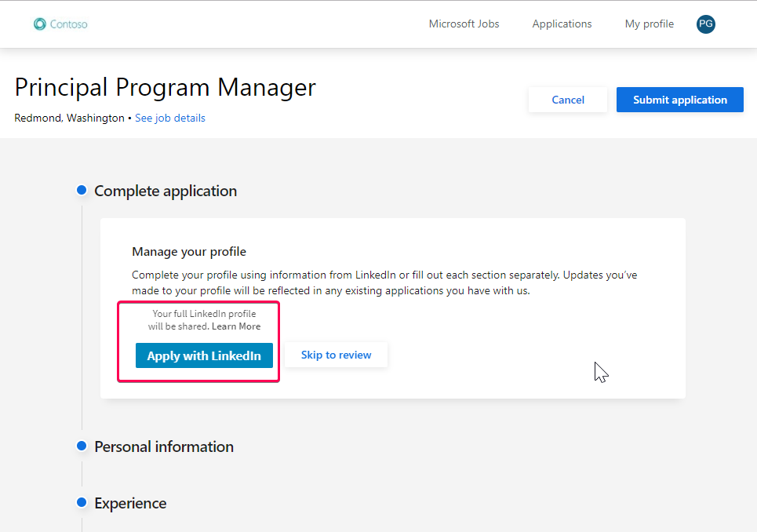Open My profile from top navigation
The image size is (757, 532).
[x=649, y=24]
